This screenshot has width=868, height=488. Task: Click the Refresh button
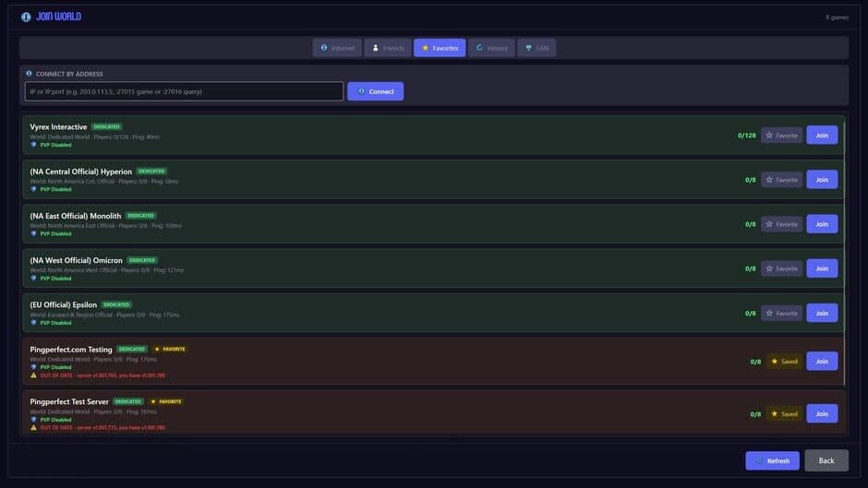click(772, 460)
